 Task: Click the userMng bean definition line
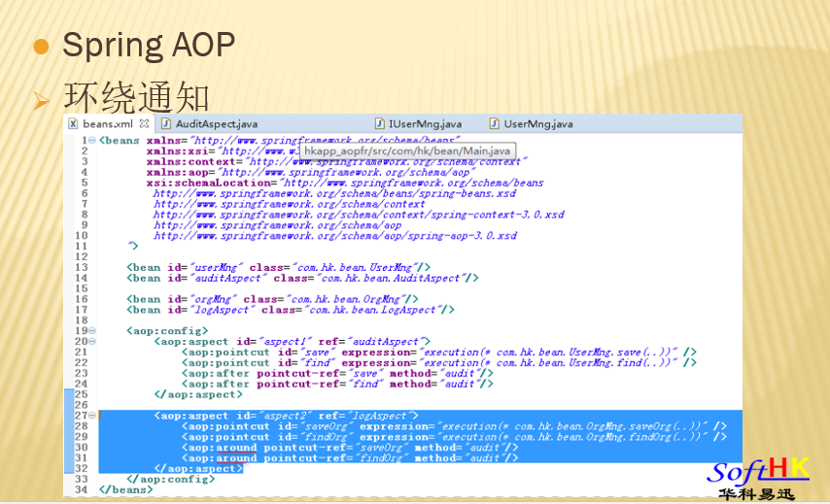click(278, 267)
